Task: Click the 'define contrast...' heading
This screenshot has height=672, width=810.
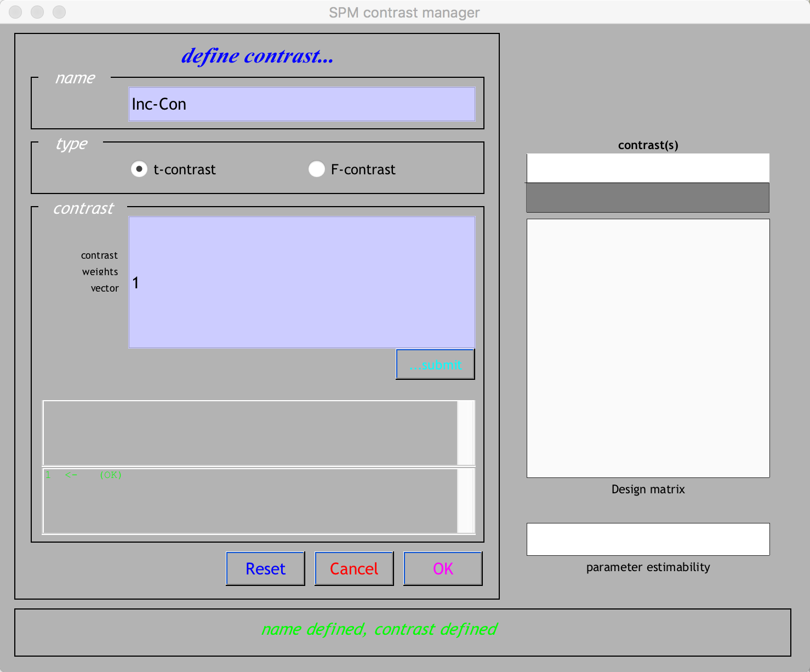Action: point(258,56)
